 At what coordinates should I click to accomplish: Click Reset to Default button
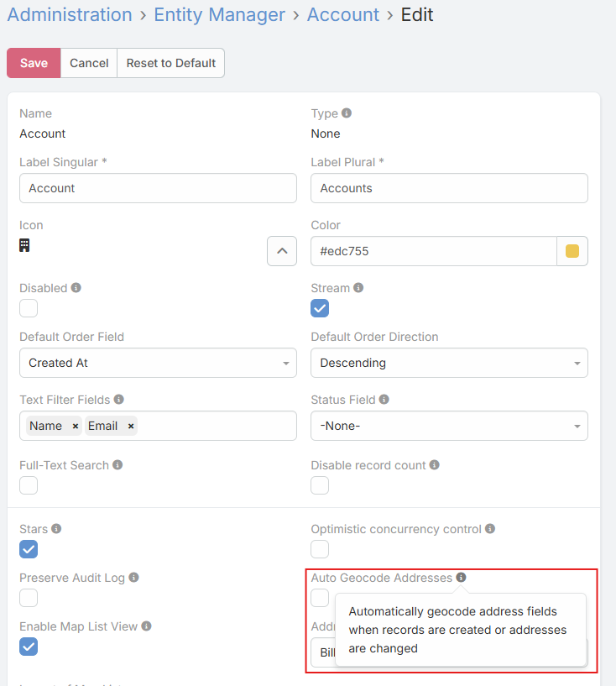[171, 63]
